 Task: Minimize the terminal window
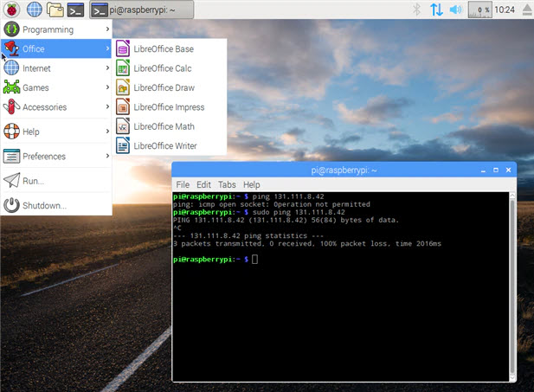[x=483, y=170]
